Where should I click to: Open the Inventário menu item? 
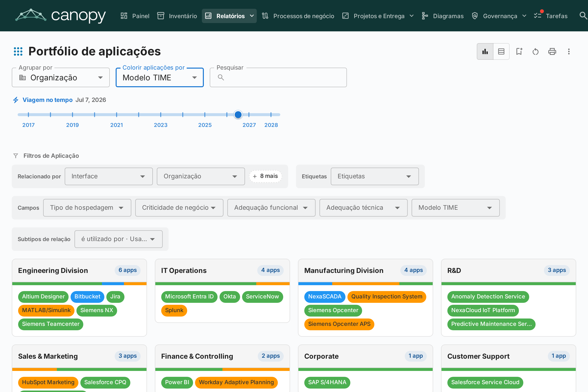tap(177, 16)
